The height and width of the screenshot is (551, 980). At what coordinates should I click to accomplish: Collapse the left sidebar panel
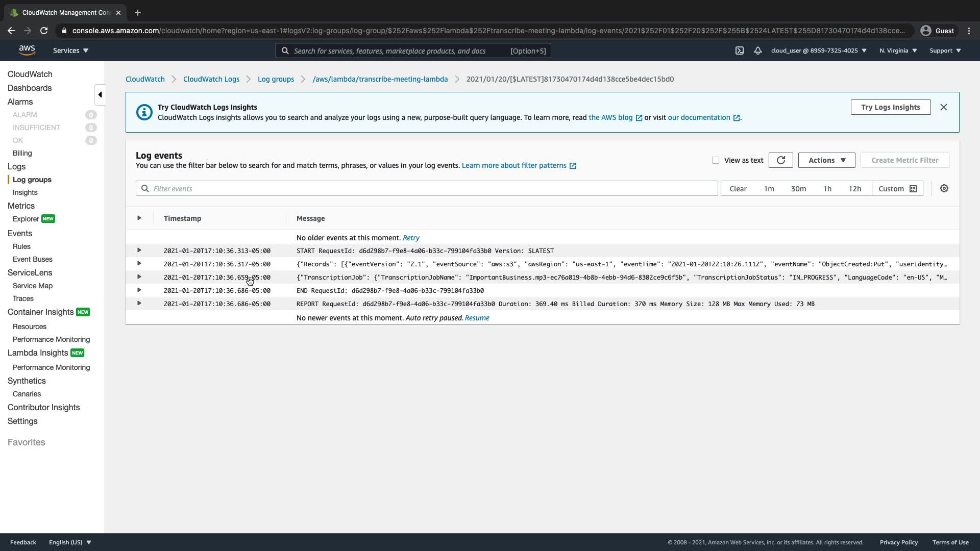pyautogui.click(x=100, y=94)
